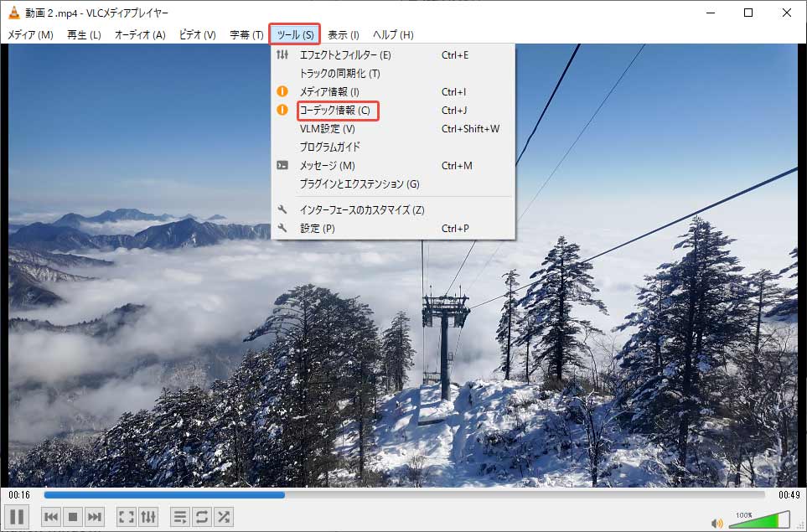Open the ヘルプ menu

pyautogui.click(x=392, y=34)
